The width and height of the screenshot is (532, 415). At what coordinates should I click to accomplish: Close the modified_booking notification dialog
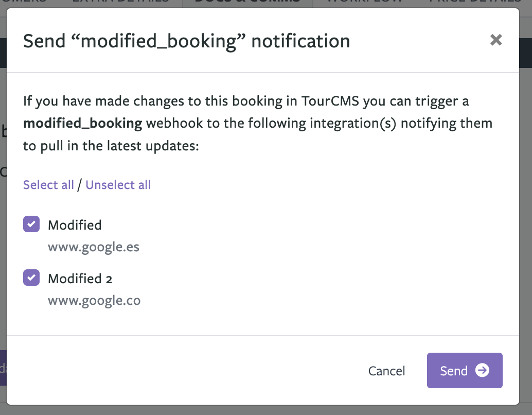[x=495, y=40]
